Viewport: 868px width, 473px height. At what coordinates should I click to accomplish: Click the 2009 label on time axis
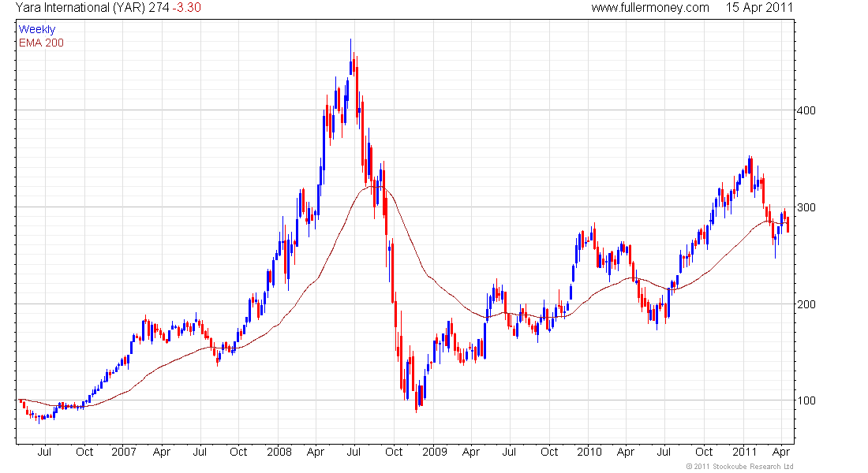click(x=435, y=452)
